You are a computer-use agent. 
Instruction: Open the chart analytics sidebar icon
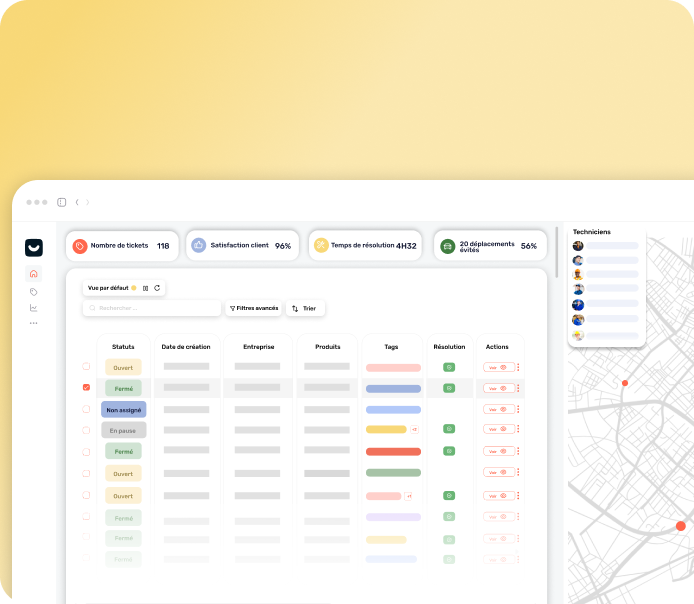(x=34, y=308)
